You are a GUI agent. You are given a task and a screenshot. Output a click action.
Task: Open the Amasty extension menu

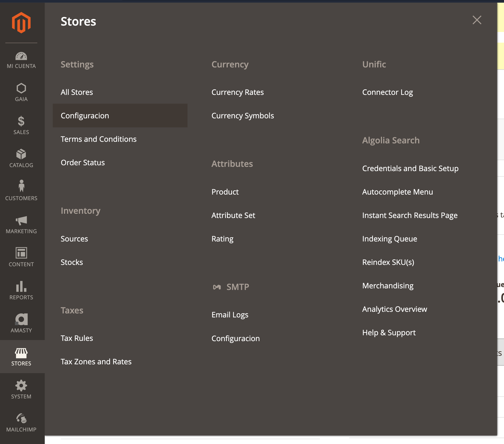click(21, 323)
